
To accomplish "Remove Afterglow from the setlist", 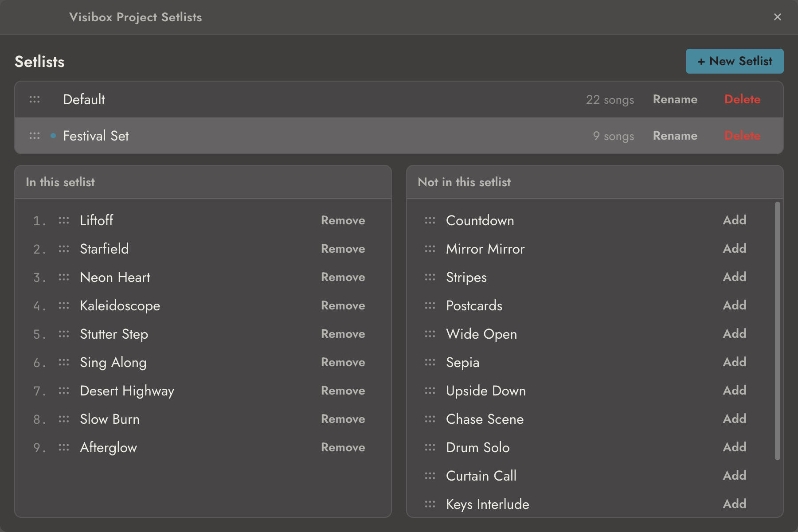I will [x=343, y=447].
